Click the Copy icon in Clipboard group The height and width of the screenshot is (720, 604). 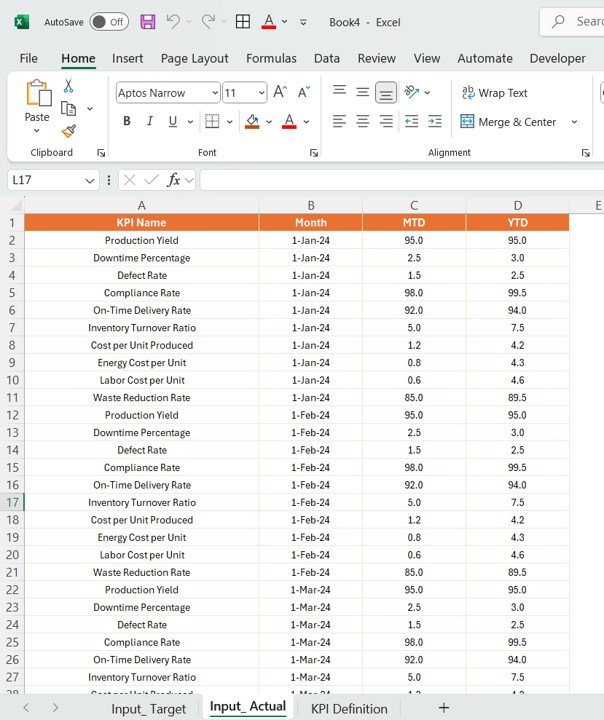tap(68, 109)
